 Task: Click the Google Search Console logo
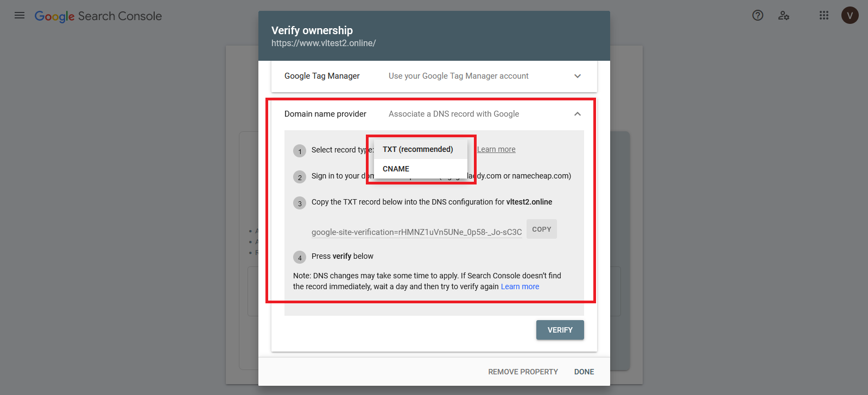(x=98, y=16)
